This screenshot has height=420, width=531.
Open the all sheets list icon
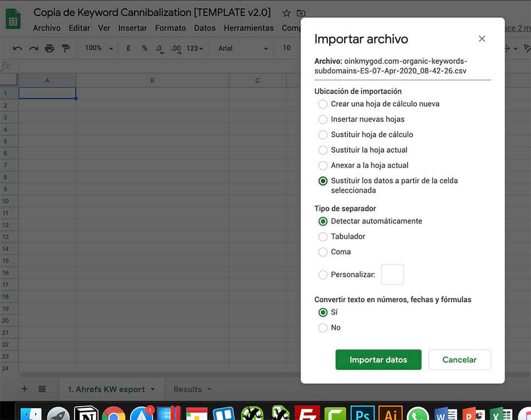tap(42, 389)
